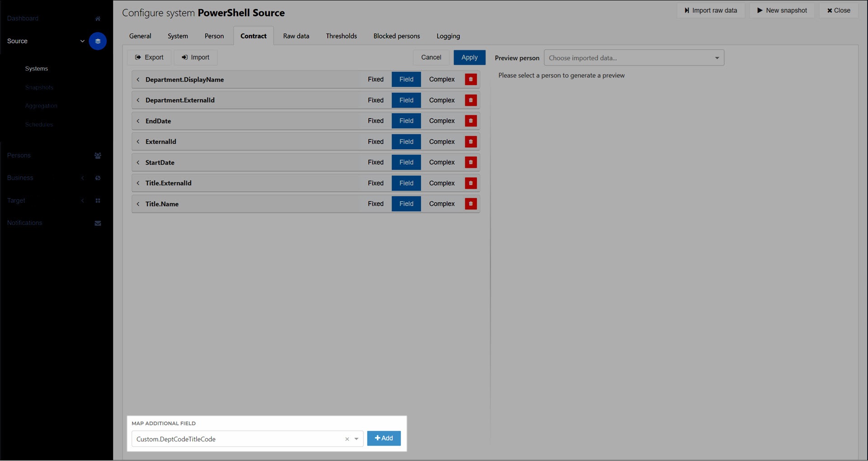Open the Map additional field dropdown arrow
The width and height of the screenshot is (868, 461).
pos(356,439)
